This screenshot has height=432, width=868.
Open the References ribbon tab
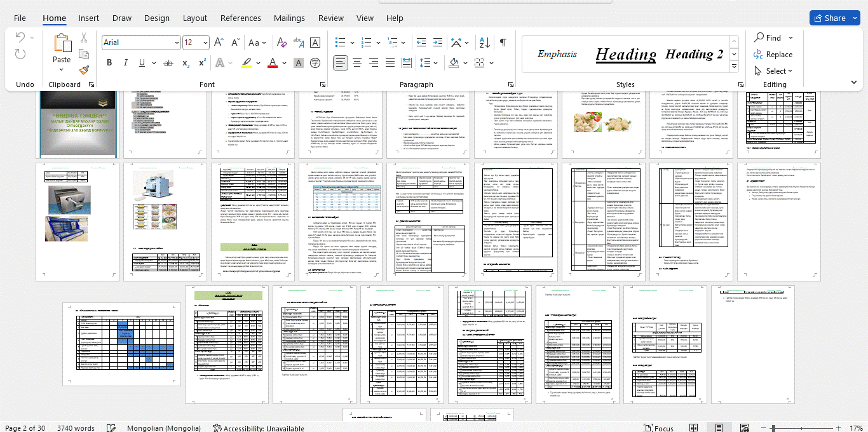tap(240, 18)
